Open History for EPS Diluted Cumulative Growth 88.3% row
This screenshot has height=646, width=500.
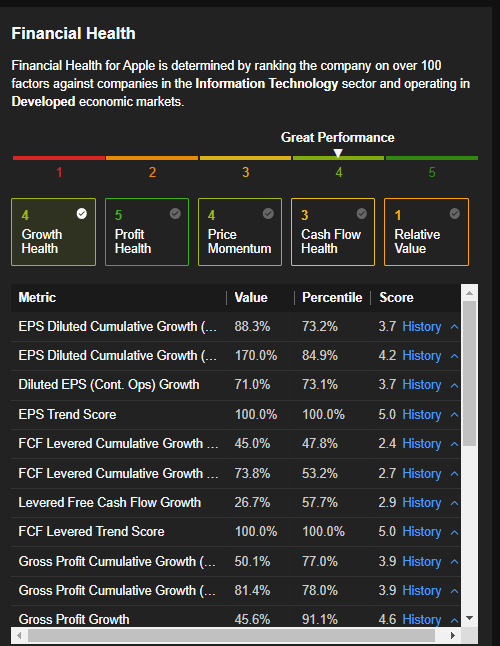(x=422, y=327)
